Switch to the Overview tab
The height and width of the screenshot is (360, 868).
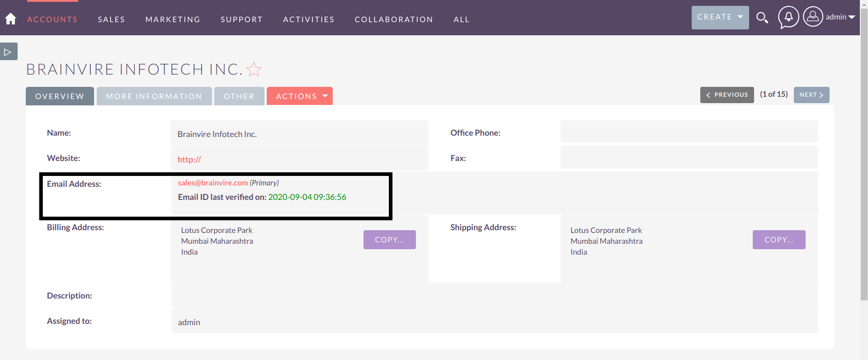click(x=60, y=96)
